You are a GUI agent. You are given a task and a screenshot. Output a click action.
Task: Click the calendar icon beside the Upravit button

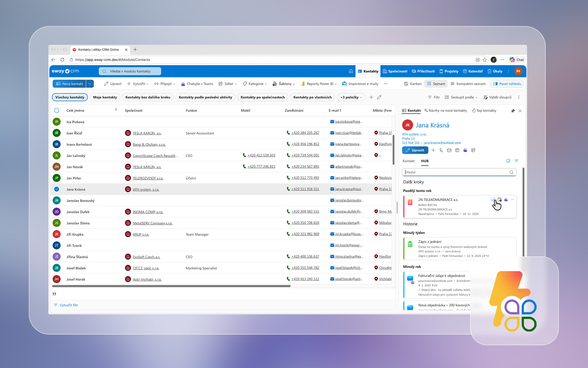(457, 150)
